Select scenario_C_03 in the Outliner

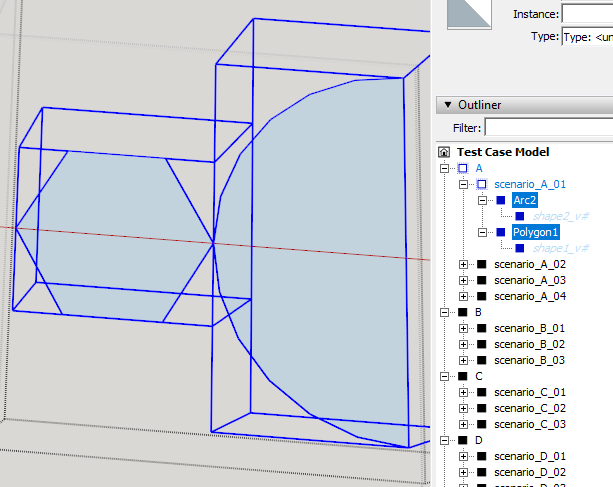(x=530, y=424)
